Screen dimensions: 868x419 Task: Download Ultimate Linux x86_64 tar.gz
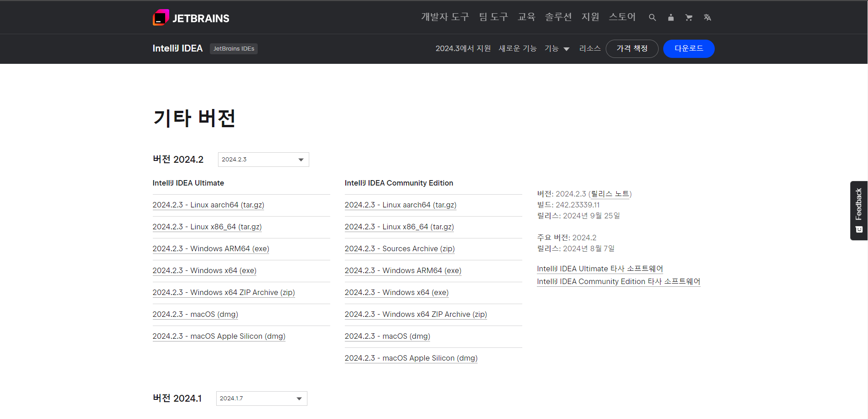point(207,227)
